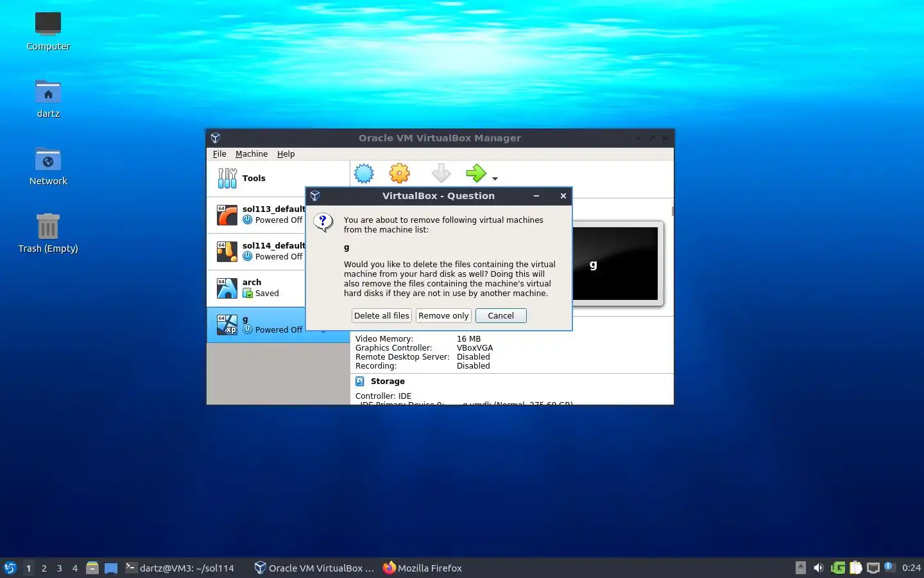Click the Video Memory 16 MB value
This screenshot has height=578, width=924.
468,339
